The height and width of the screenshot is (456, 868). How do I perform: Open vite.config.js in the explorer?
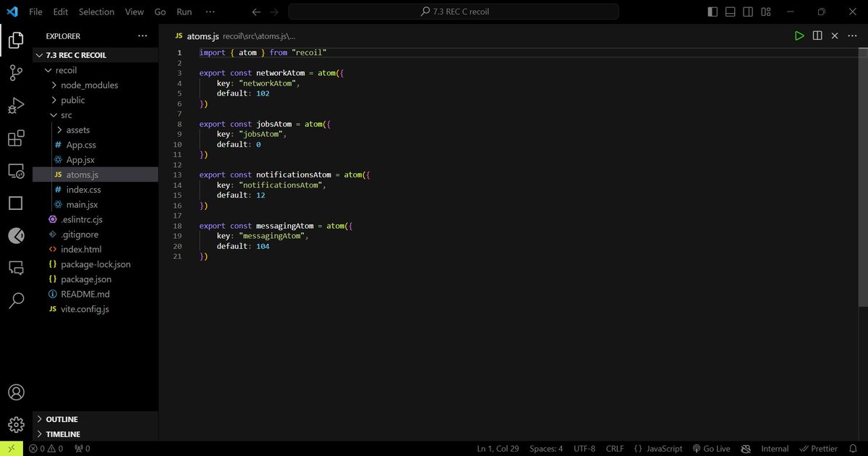click(95, 309)
